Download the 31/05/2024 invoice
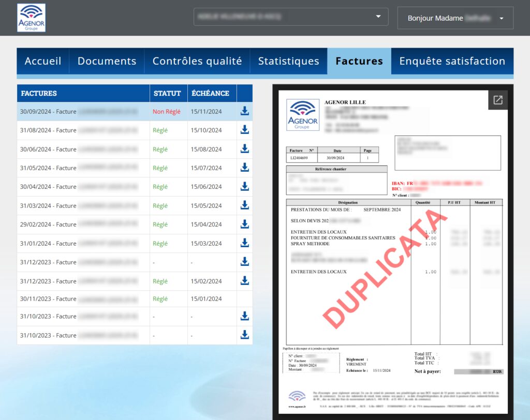 pos(245,168)
